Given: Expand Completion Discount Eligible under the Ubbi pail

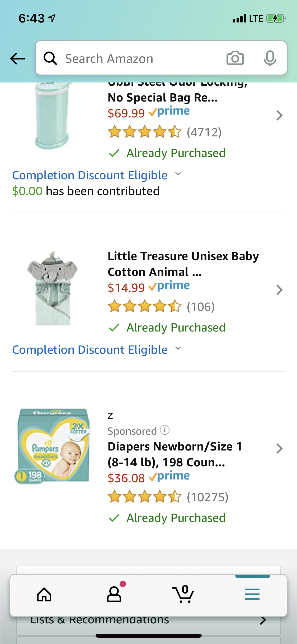Looking at the screenshot, I should (178, 174).
